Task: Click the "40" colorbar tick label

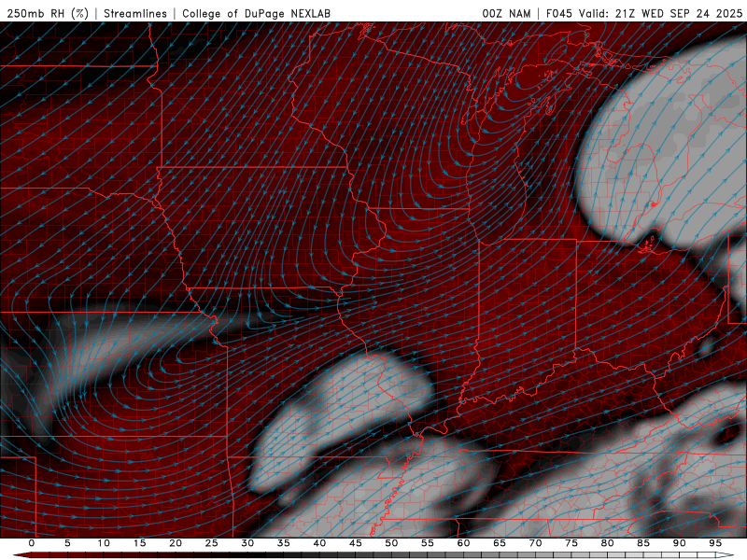Action: pos(319,543)
